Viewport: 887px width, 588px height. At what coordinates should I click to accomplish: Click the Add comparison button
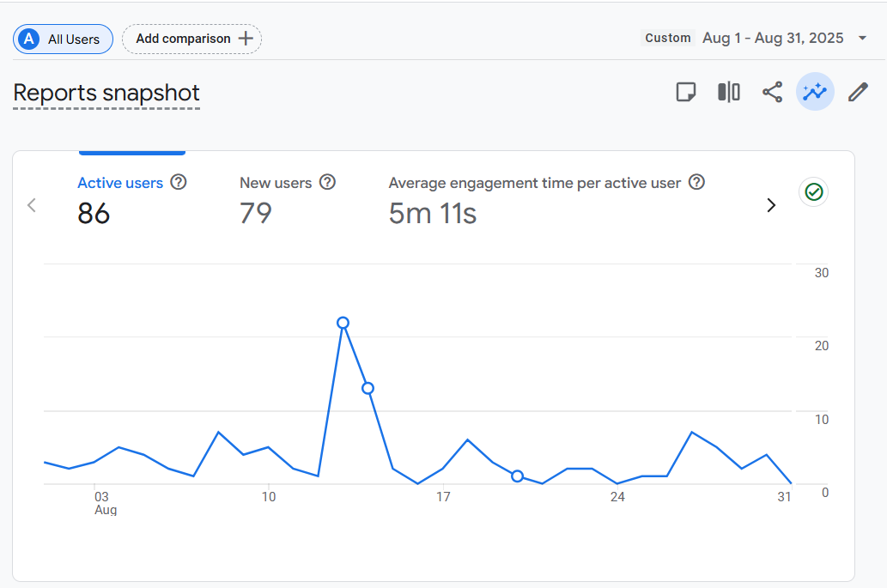tap(192, 39)
